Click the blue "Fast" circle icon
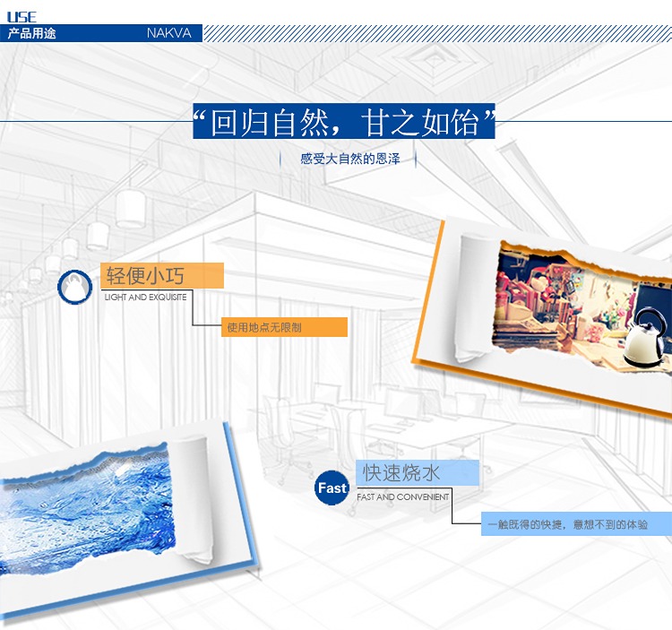672x630 pixels. pyautogui.click(x=332, y=488)
